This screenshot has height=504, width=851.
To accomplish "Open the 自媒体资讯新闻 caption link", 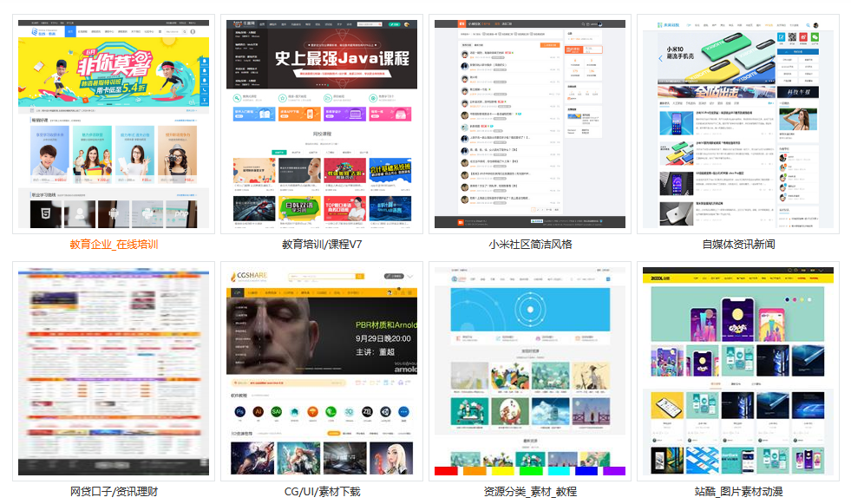I will 738,244.
